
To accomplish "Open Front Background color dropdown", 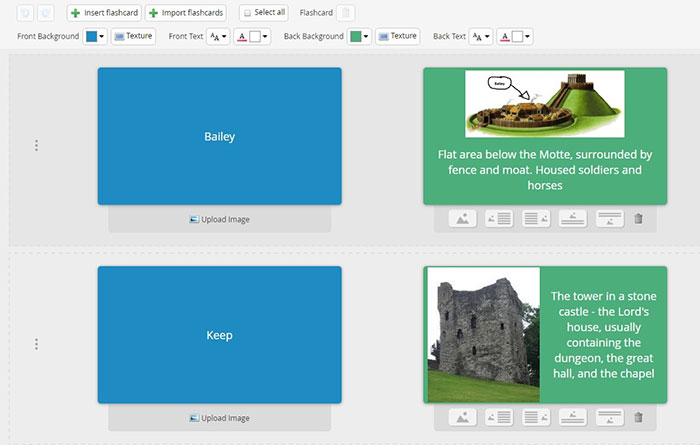I will pos(95,36).
